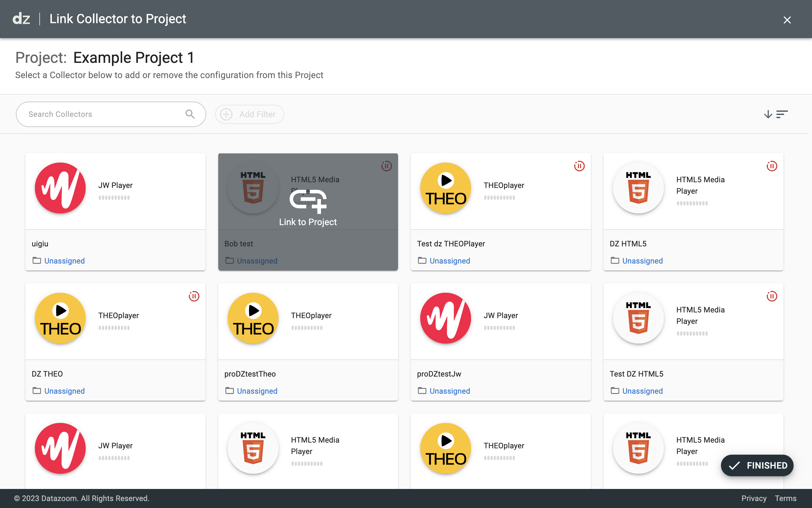812x508 pixels.
Task: Select the Test dz THEOPlayer collector name
Action: [451, 244]
